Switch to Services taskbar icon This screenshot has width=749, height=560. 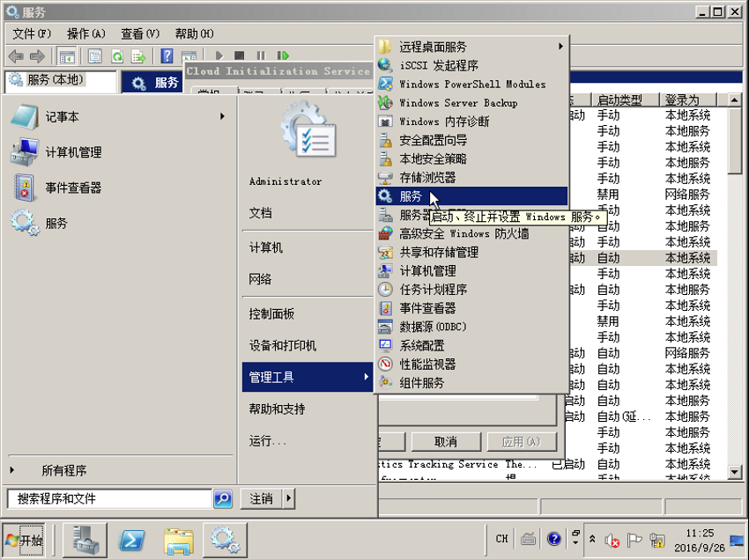coord(226,540)
